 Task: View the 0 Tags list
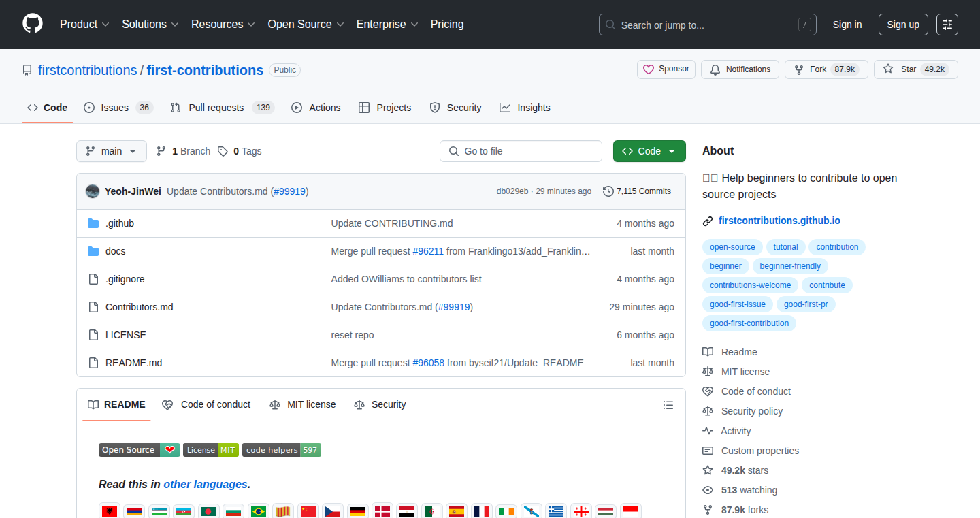[240, 151]
